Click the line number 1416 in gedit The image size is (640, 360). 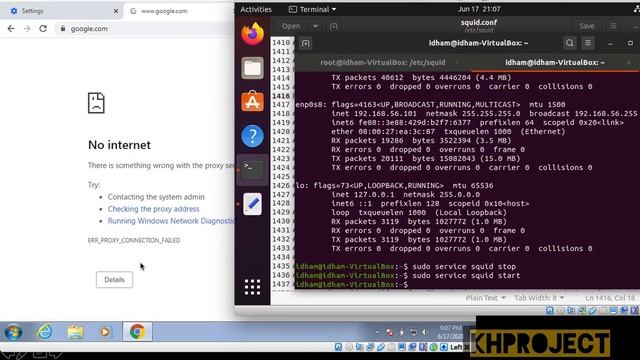(281, 96)
